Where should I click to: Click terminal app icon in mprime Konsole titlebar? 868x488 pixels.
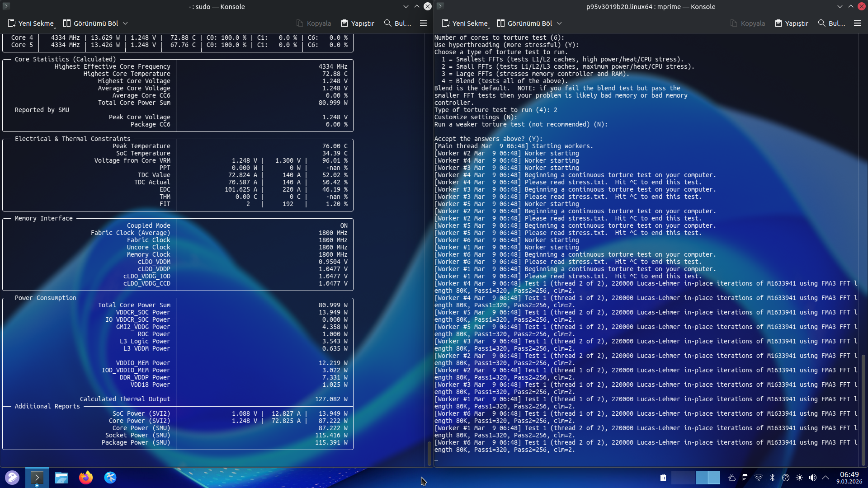coord(440,6)
